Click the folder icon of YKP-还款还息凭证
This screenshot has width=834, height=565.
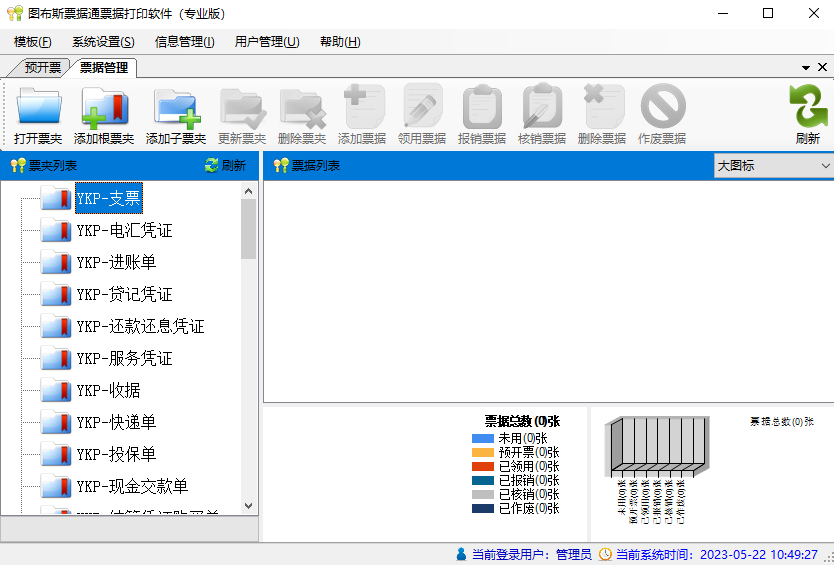[56, 326]
